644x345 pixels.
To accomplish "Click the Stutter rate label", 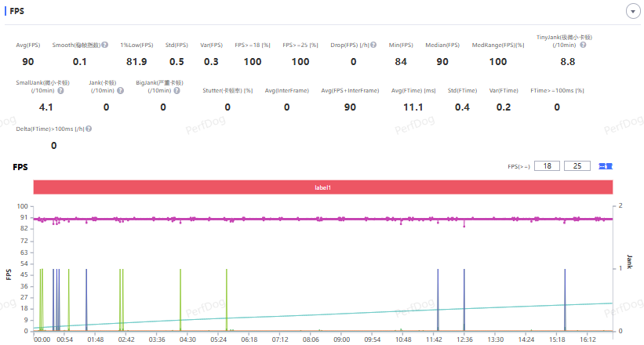I will click(x=227, y=90).
